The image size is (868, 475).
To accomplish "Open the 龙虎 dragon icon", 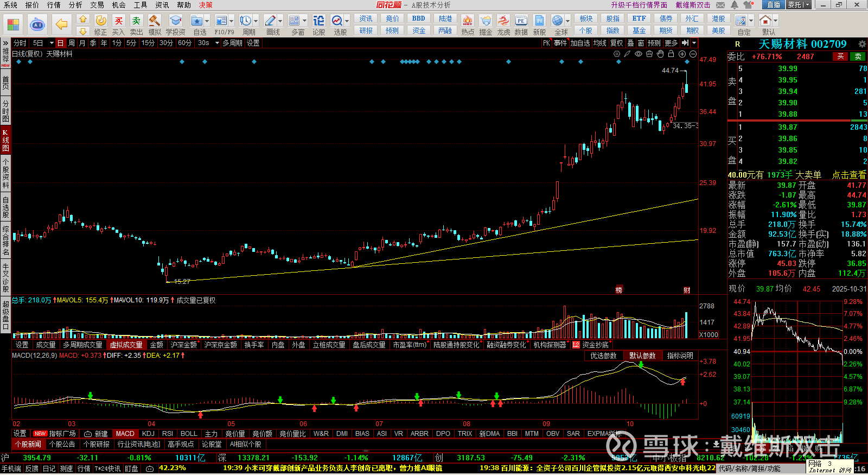I will 503,21.
